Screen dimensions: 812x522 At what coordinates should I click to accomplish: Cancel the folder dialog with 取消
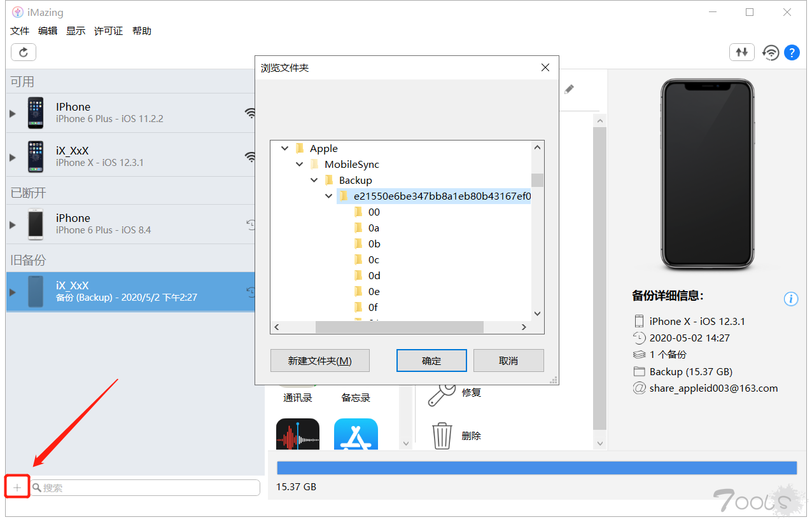point(508,361)
